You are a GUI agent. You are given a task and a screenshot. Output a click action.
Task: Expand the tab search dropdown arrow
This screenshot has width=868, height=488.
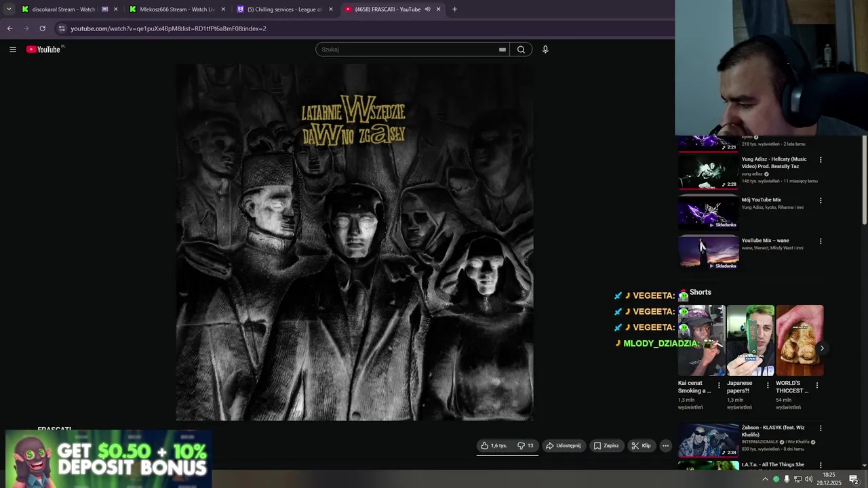point(9,9)
